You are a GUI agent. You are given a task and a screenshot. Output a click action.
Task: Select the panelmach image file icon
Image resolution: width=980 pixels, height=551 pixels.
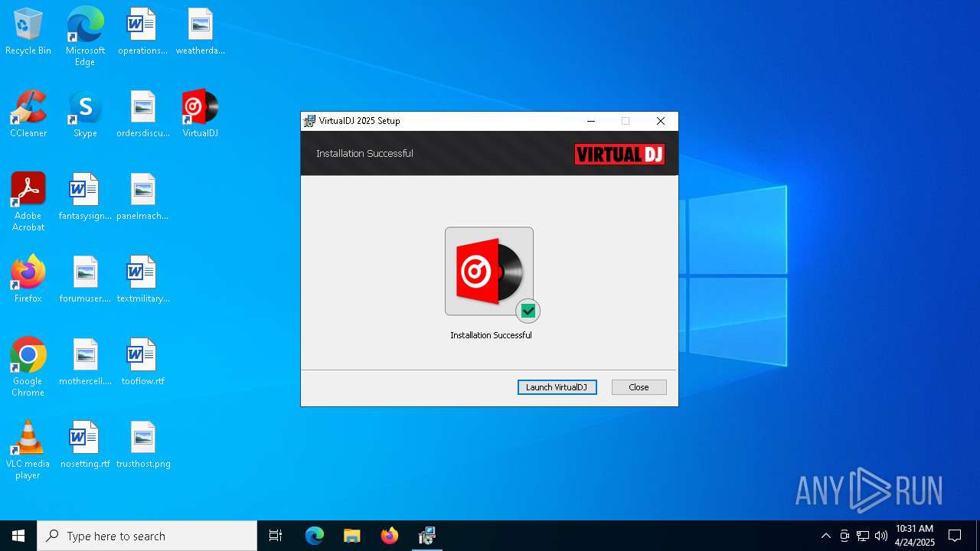coord(142,197)
